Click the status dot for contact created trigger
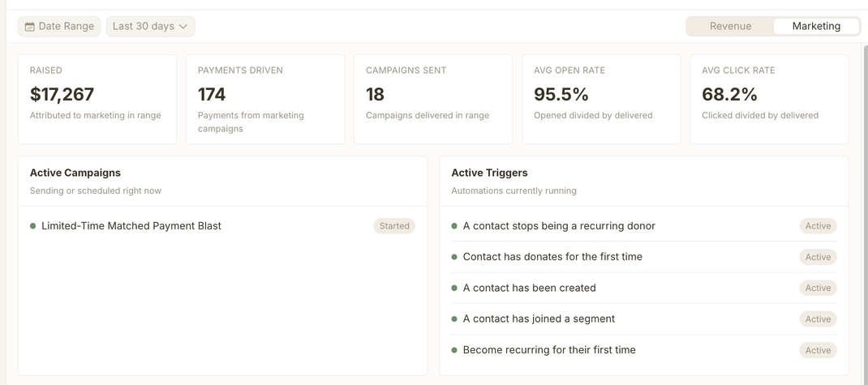868x385 pixels. [454, 288]
